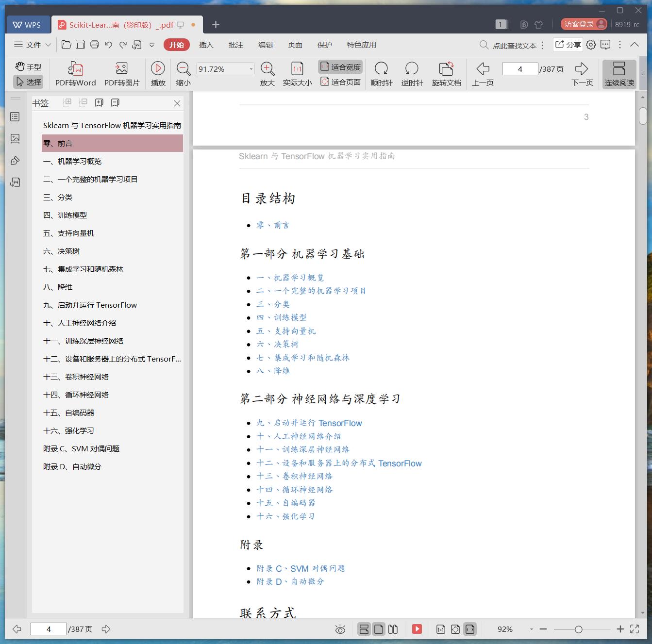Click 访客登录 login button
652x644 pixels.
point(584,24)
